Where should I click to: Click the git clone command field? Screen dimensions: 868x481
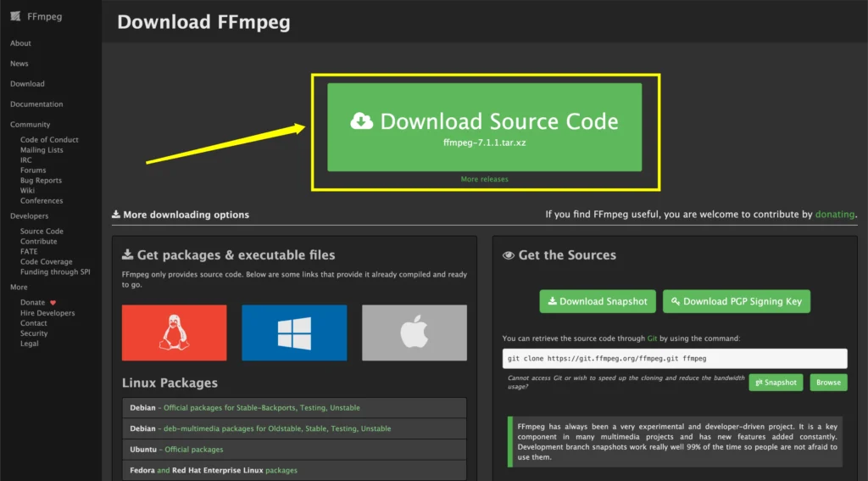pyautogui.click(x=675, y=359)
